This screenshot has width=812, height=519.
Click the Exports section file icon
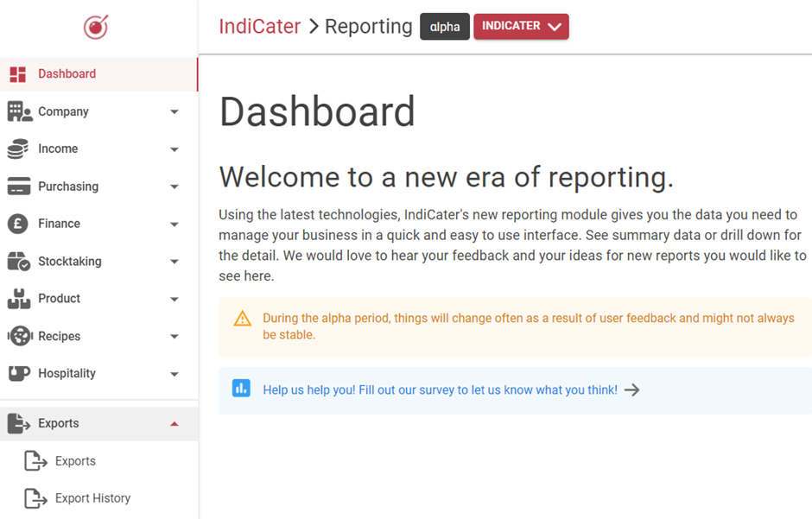[x=19, y=424]
